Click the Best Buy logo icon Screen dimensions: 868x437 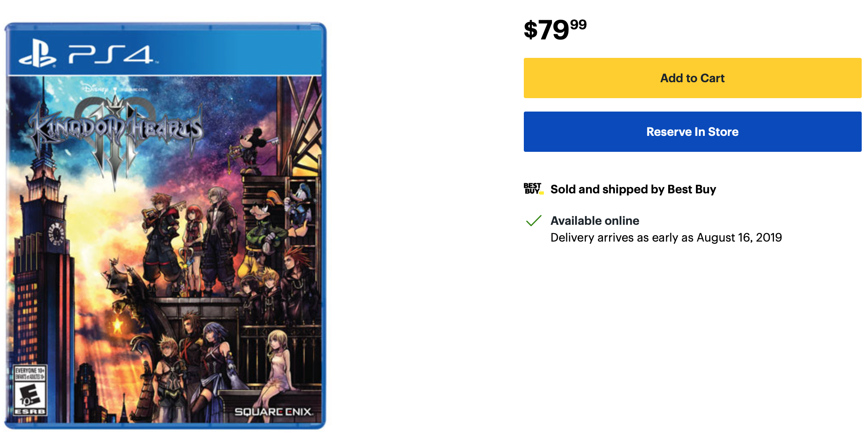(x=533, y=189)
